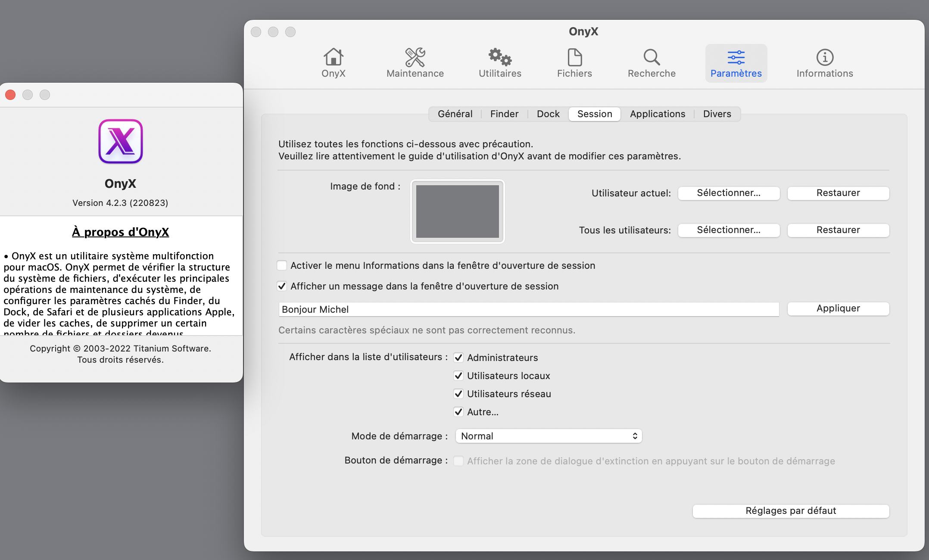Click Sélectionner for Utilisateur actuel

[x=729, y=193]
